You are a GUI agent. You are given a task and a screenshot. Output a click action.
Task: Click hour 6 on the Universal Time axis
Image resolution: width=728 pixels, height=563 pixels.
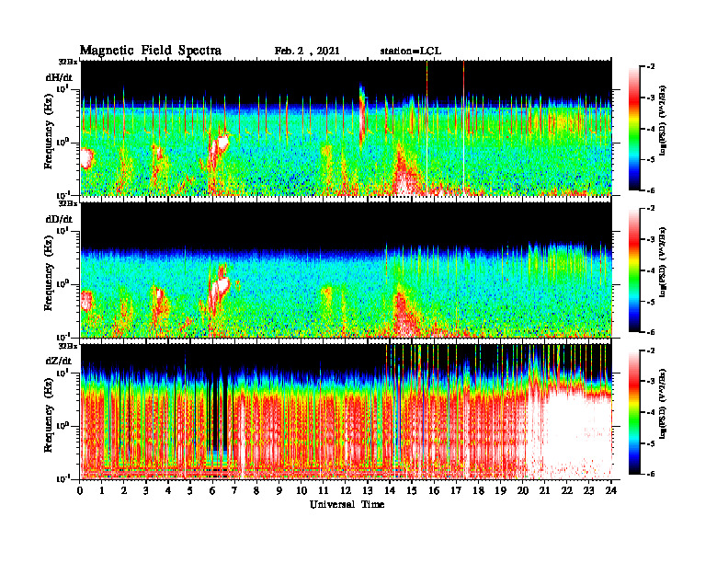coord(212,490)
